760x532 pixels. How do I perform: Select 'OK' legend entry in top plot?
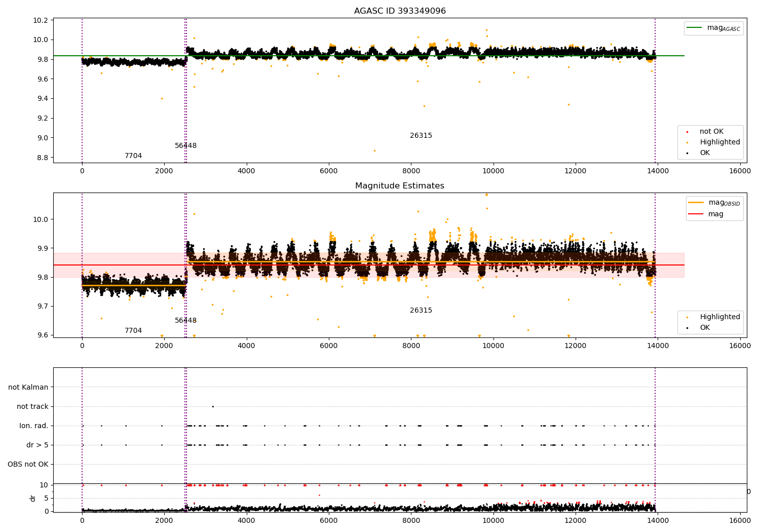705,153
